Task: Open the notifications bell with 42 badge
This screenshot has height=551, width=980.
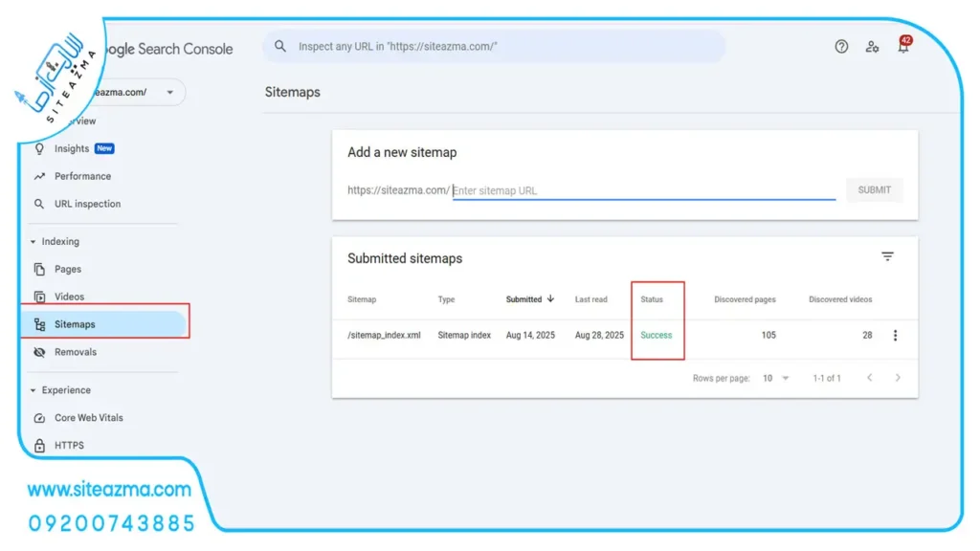Action: coord(903,45)
